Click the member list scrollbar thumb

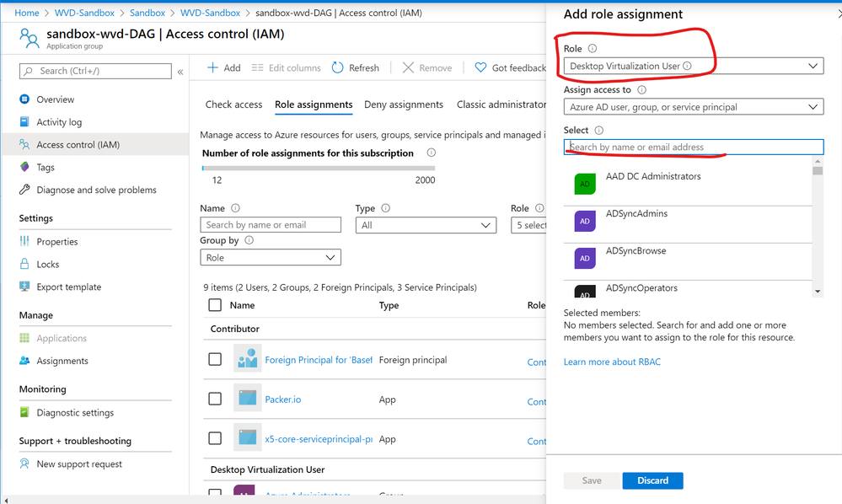pyautogui.click(x=818, y=171)
